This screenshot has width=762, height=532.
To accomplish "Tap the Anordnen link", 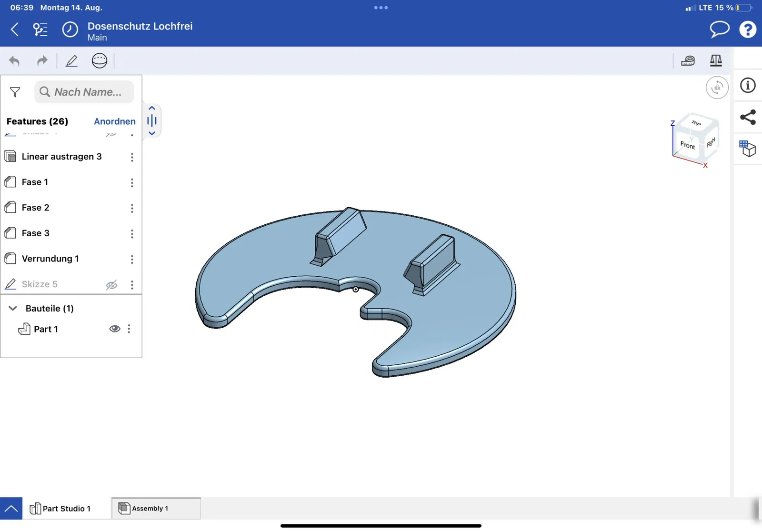I will tap(115, 121).
